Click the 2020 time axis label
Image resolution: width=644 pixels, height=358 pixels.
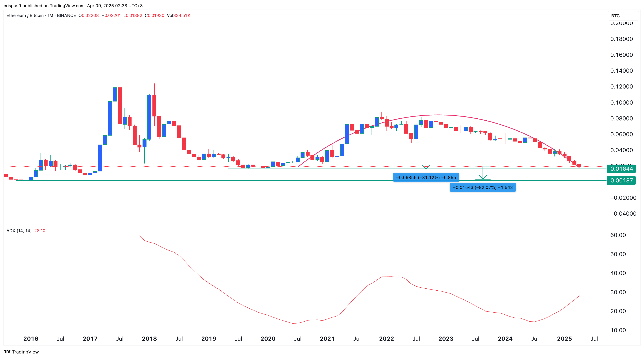[x=268, y=339]
